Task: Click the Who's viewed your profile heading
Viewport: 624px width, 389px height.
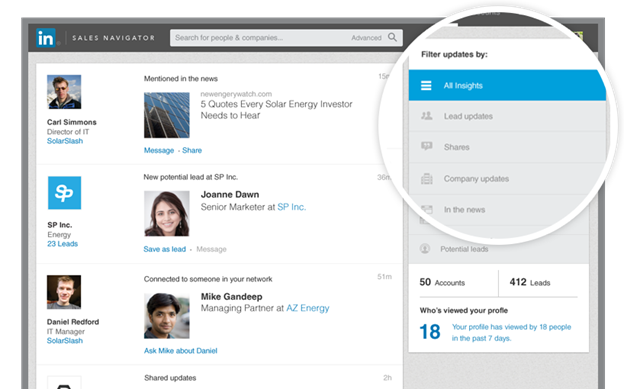Action: (464, 311)
